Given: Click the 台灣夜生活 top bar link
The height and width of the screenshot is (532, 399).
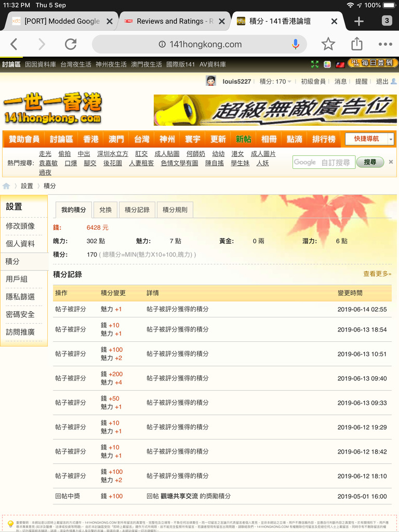Looking at the screenshot, I should [76, 64].
